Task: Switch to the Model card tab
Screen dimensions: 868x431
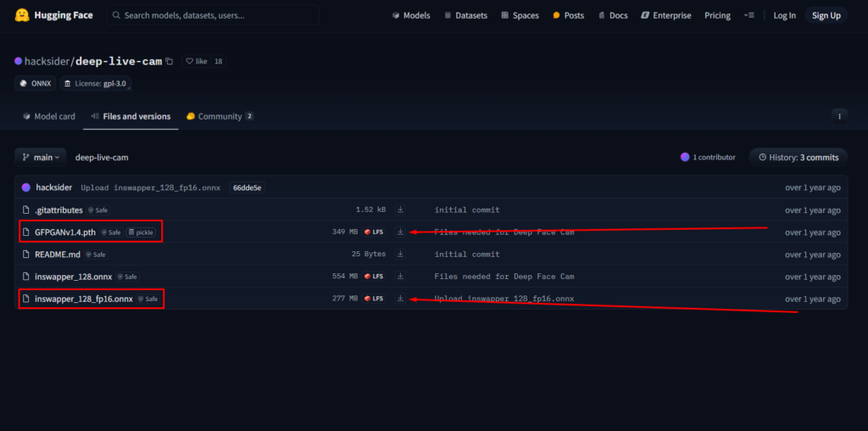Action: (48, 116)
